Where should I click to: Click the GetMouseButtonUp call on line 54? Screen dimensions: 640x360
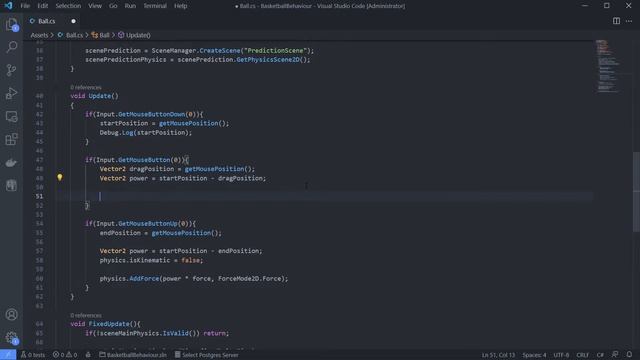tap(148, 224)
